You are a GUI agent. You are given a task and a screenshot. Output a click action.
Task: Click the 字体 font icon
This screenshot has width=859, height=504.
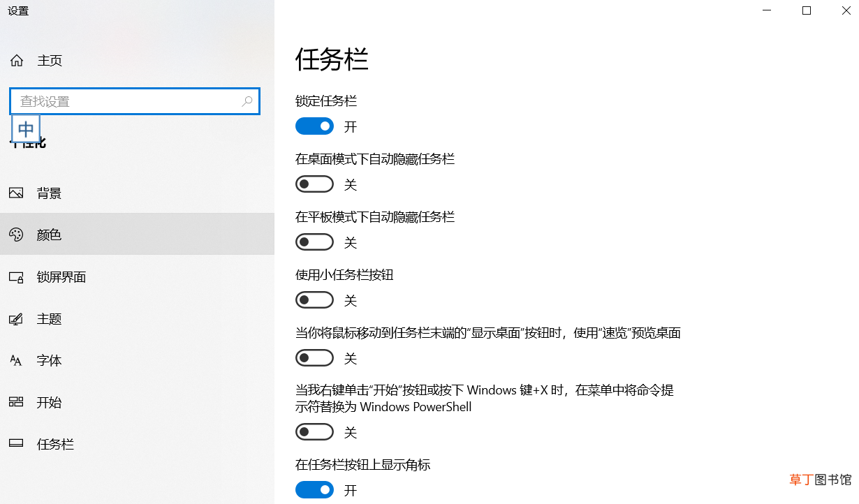[x=16, y=361]
